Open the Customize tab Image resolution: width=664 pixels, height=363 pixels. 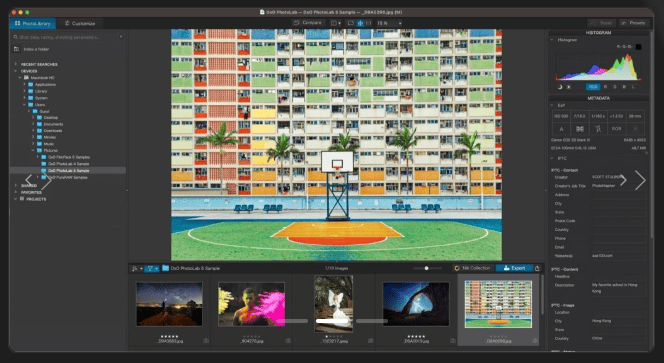pos(80,23)
